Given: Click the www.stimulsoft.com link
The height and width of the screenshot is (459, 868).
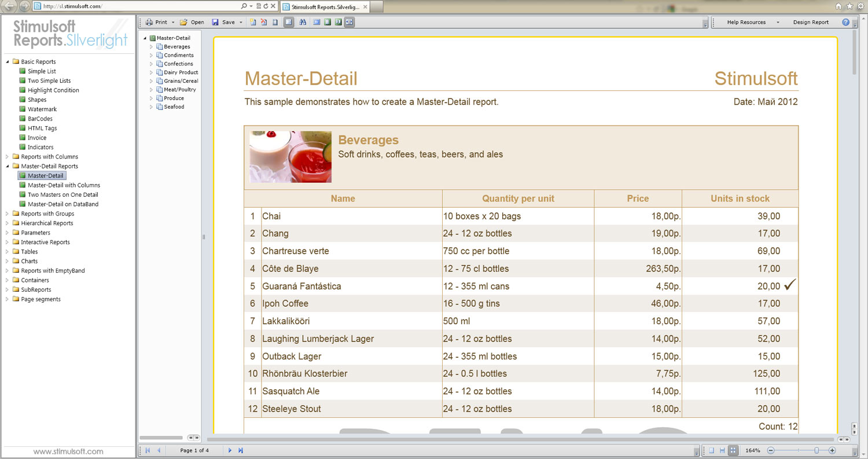Looking at the screenshot, I should (68, 451).
